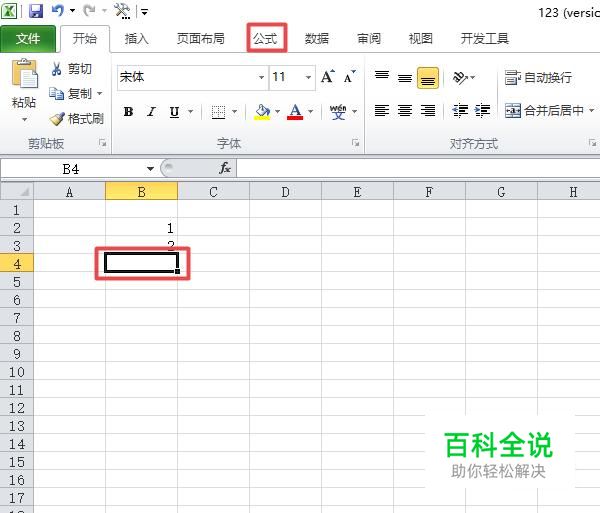The height and width of the screenshot is (513, 600).
Task: Open the 文件 tab
Action: pos(28,39)
